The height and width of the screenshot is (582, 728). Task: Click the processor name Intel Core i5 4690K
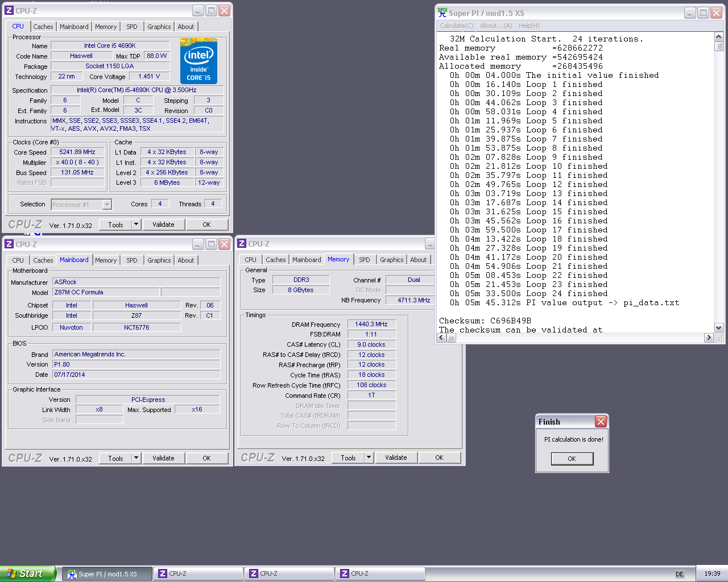[x=110, y=45]
